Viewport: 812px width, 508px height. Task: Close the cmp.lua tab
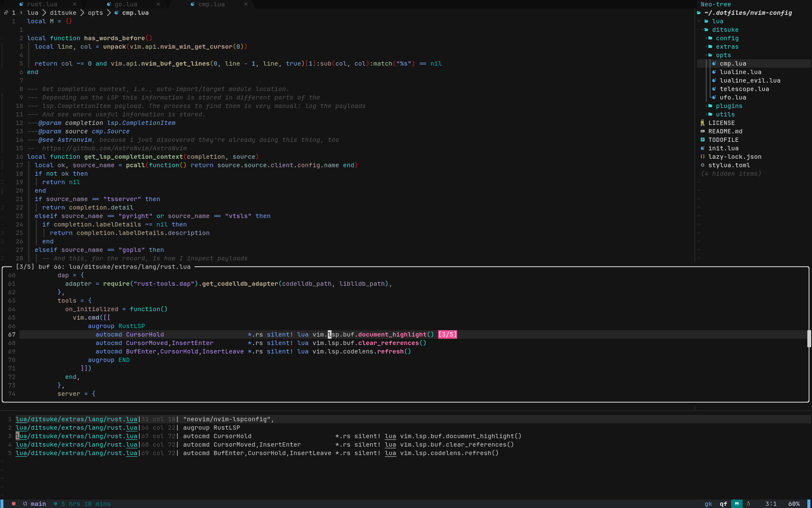tap(246, 4)
